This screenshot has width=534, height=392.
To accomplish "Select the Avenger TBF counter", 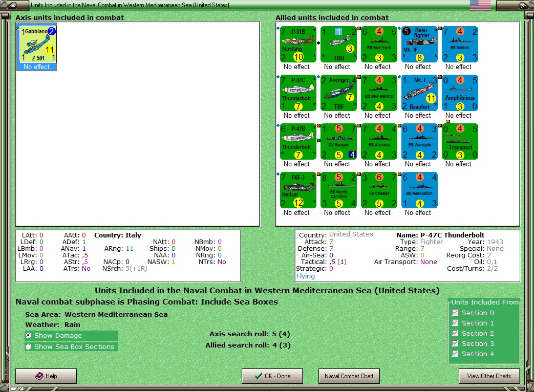I will [x=338, y=93].
